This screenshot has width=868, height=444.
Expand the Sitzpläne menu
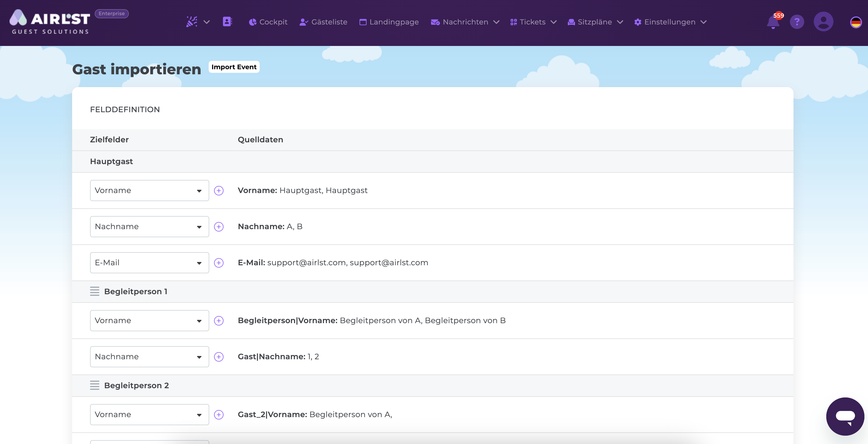point(595,22)
